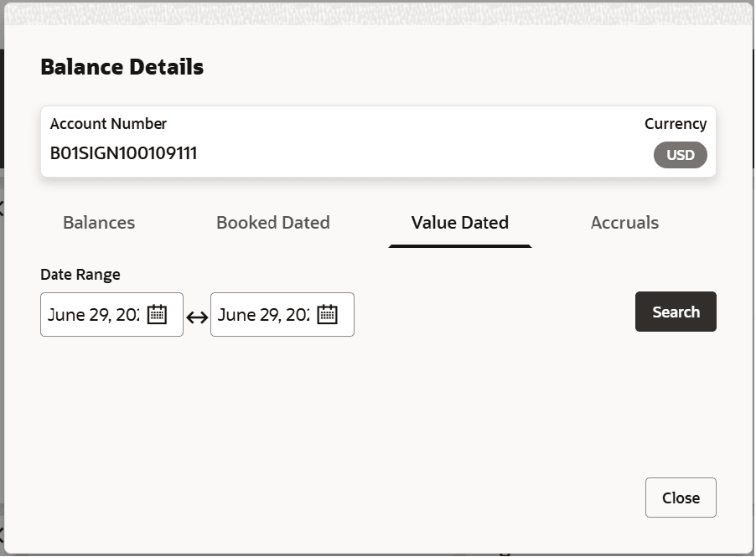Click the Account Number label
This screenshot has width=756, height=557.
pyautogui.click(x=108, y=124)
